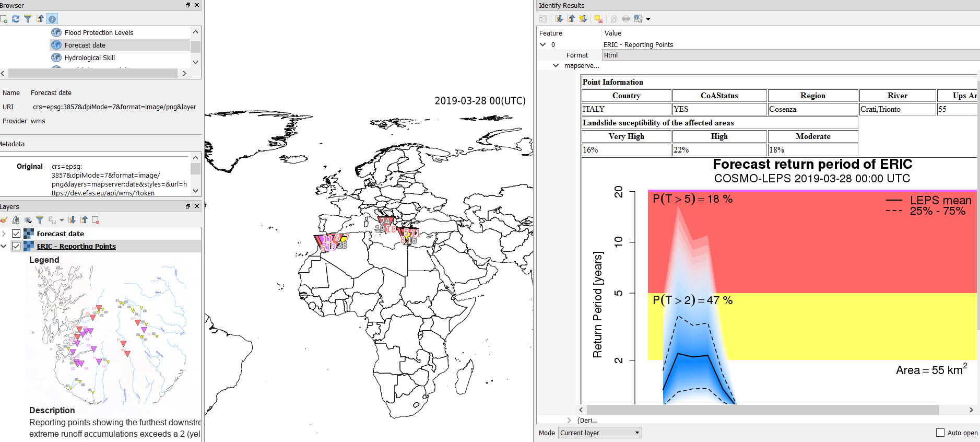Toggle the Browser properties info widget

(52, 19)
